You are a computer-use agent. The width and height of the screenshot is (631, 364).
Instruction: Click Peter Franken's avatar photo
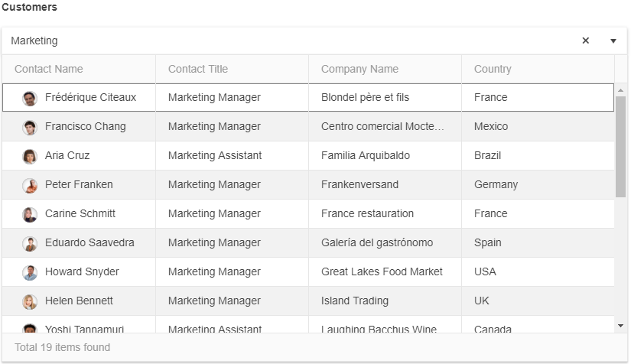tap(30, 185)
